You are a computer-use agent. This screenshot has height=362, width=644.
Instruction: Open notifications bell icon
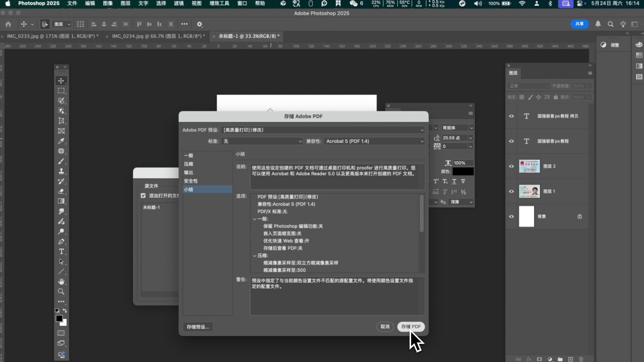pos(598,24)
